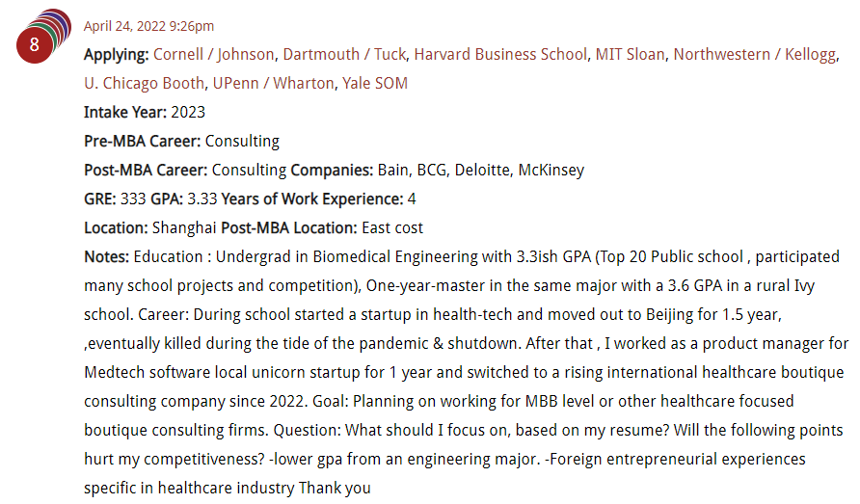This screenshot has height=504, width=860.
Task: Open the April 24, 2022 9:26pm timestamp link
Action: (148, 26)
